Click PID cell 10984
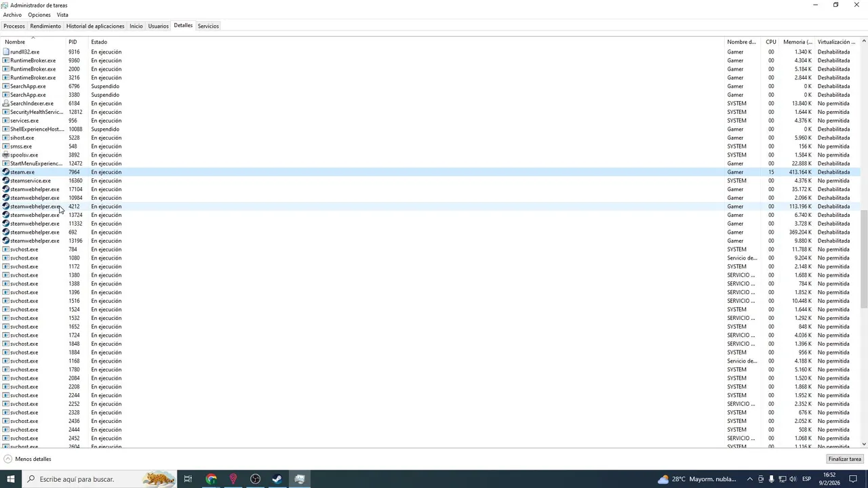The width and height of the screenshot is (868, 488). (75, 198)
